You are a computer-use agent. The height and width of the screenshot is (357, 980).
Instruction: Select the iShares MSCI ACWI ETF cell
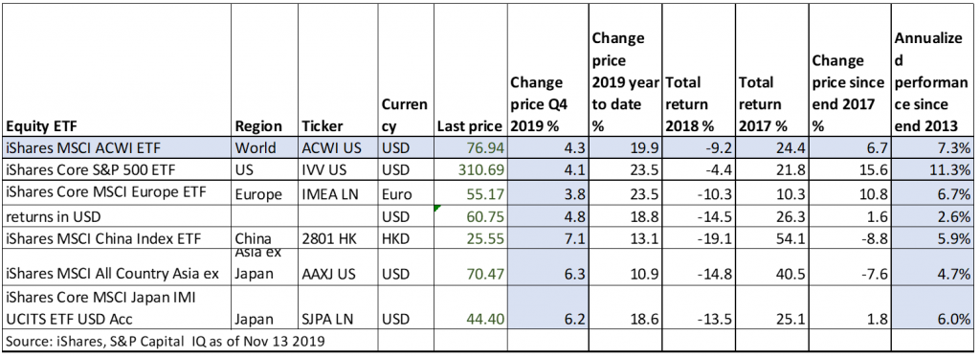point(117,147)
